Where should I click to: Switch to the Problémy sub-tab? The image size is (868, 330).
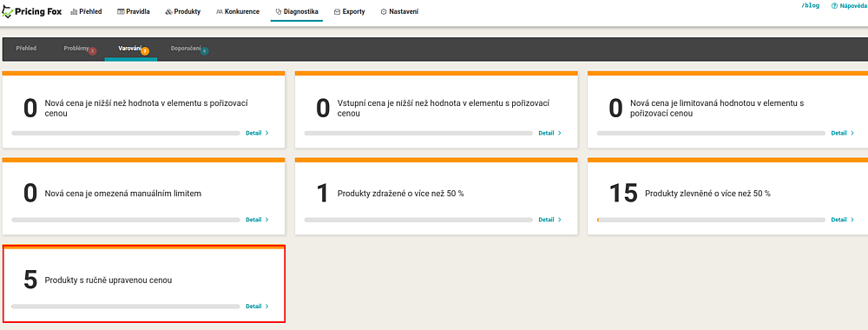click(76, 49)
